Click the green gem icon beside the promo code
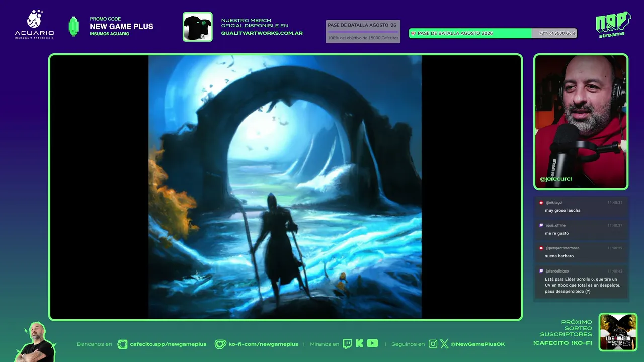This screenshot has height=362, width=644. tap(74, 27)
